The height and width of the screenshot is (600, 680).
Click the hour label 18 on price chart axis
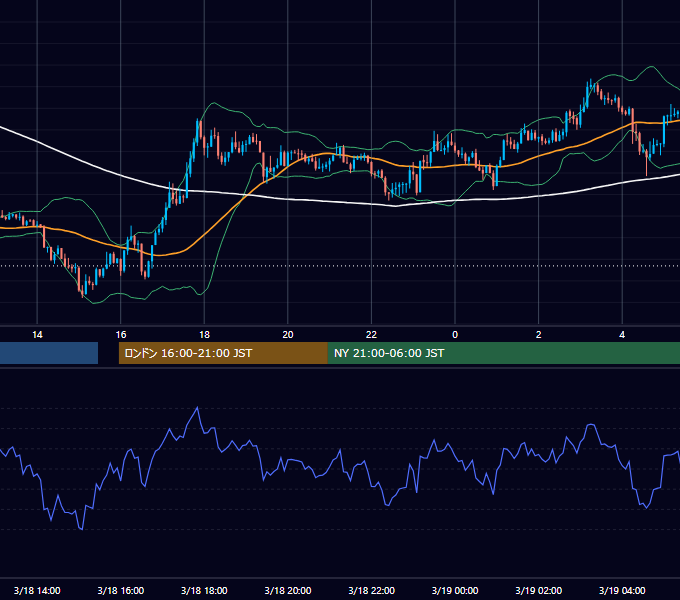click(x=204, y=335)
